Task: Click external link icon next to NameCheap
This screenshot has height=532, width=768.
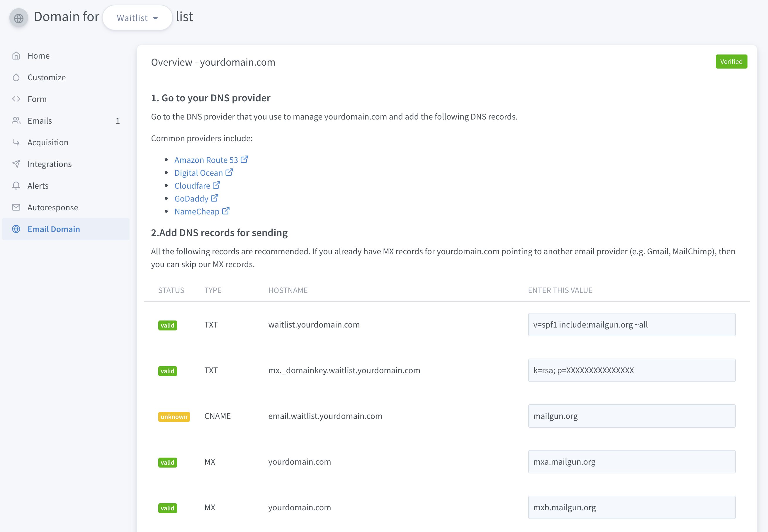Action: point(226,211)
